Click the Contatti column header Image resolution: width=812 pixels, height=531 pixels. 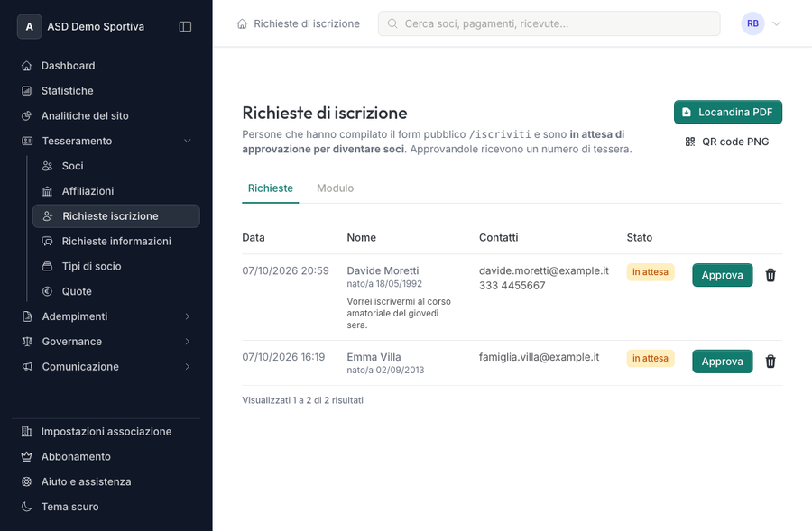point(498,238)
